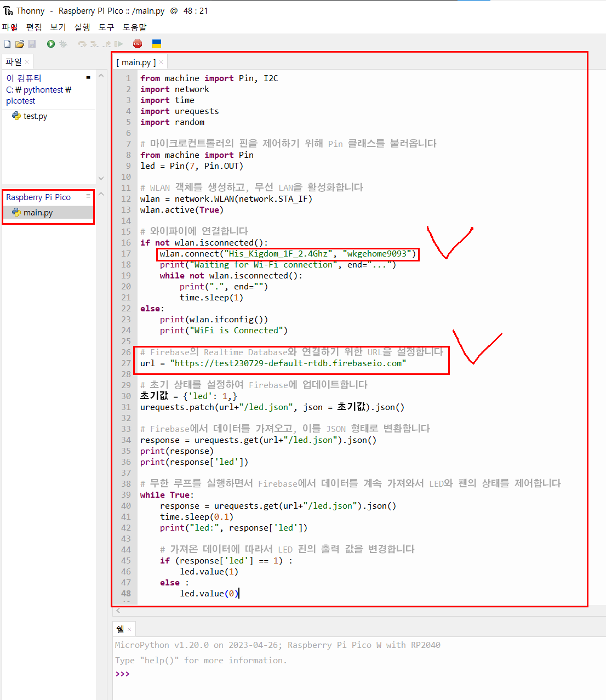Viewport: 606px width, 700px height.
Task: Open the 도움말 menu
Action: [135, 27]
